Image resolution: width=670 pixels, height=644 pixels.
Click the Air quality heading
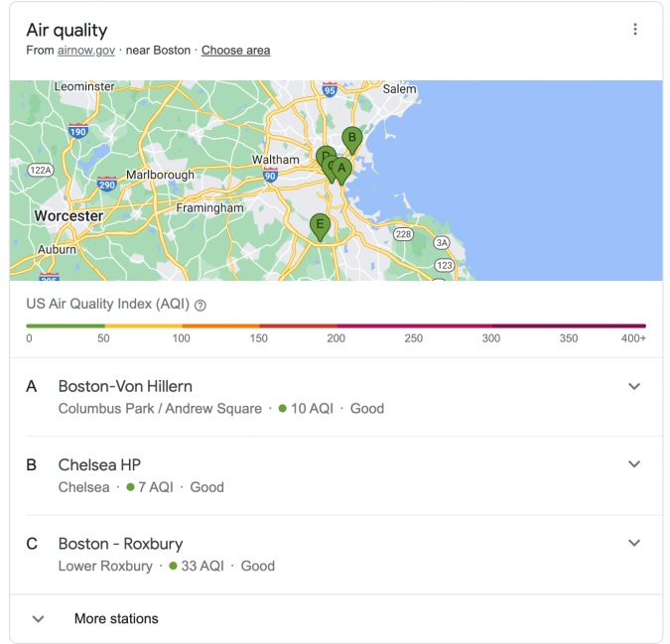click(x=67, y=30)
